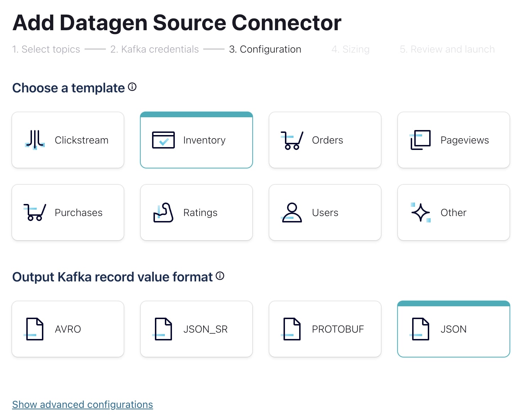
Task: Set output format to JSON
Action: [454, 329]
